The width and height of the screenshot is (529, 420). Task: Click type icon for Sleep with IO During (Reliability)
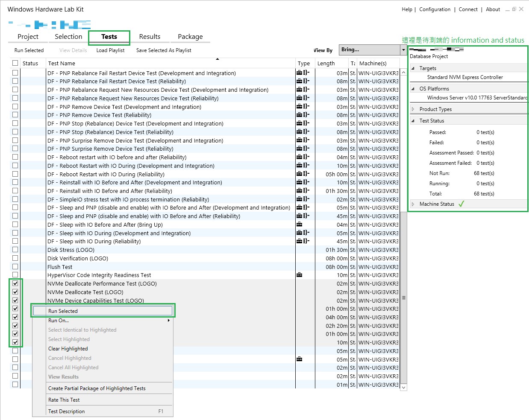[303, 241]
